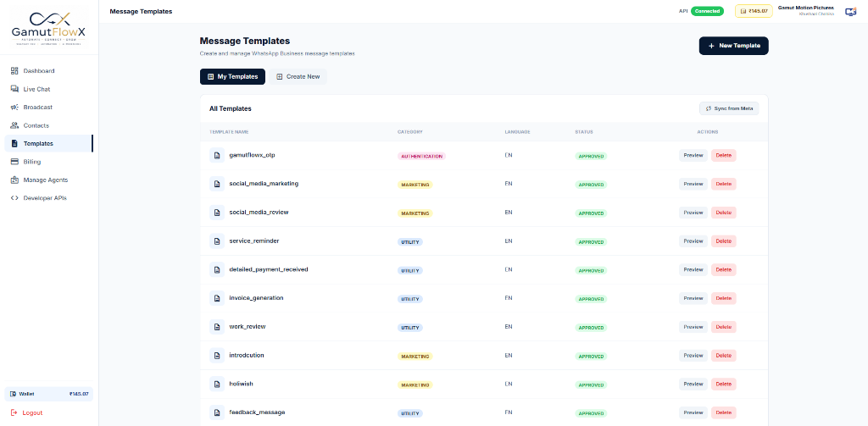The image size is (868, 426).
Task: Preview the service_reminder template
Action: point(693,241)
